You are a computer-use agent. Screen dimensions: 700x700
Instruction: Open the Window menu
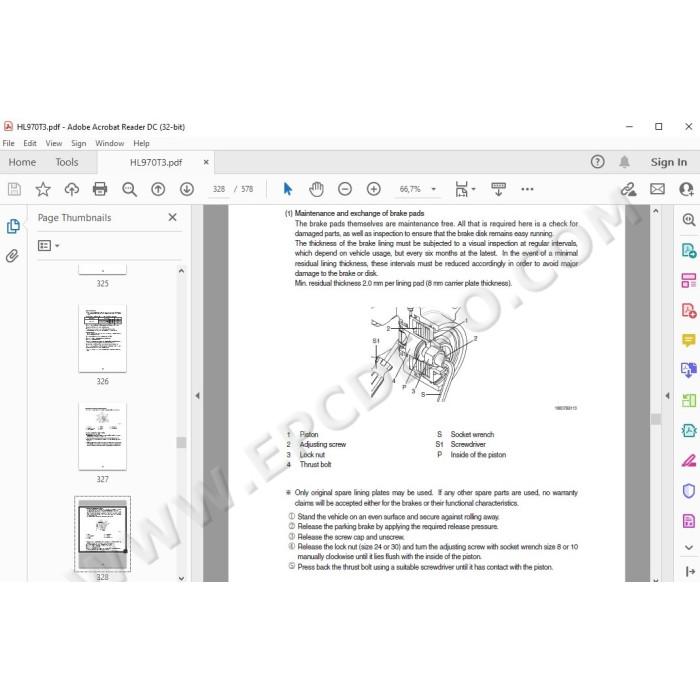coord(109,143)
